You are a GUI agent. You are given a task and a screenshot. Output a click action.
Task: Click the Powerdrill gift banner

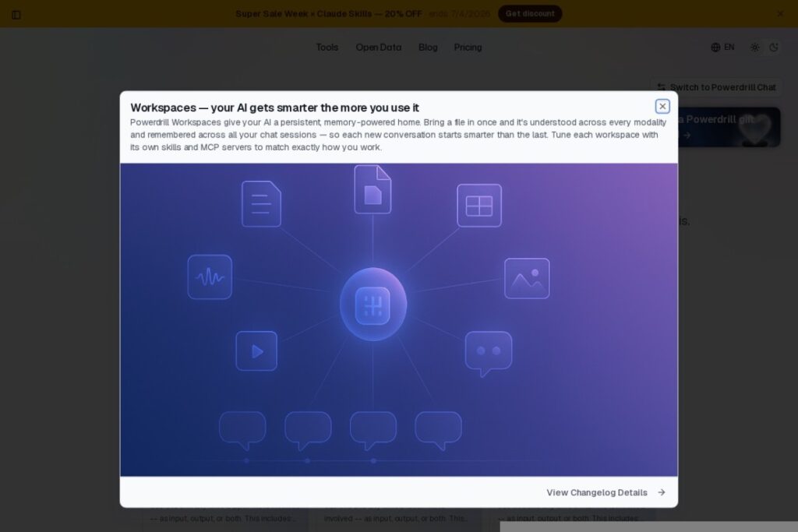pyautogui.click(x=729, y=127)
